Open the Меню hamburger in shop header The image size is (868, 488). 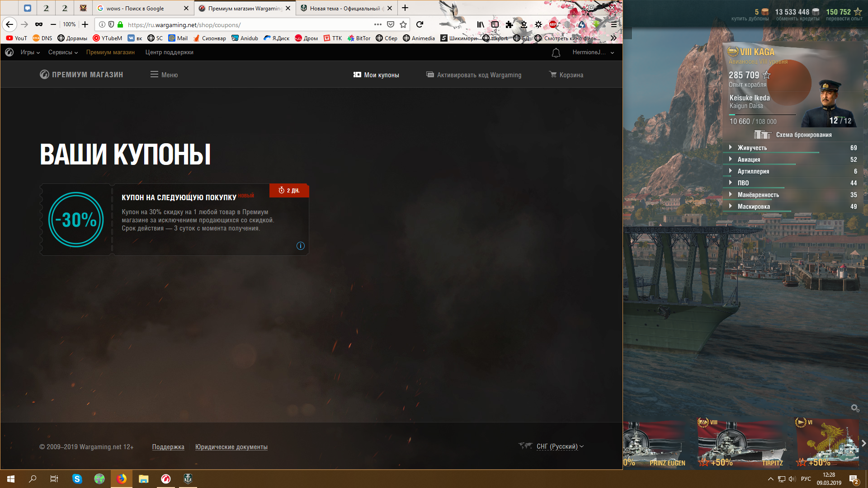click(x=164, y=75)
